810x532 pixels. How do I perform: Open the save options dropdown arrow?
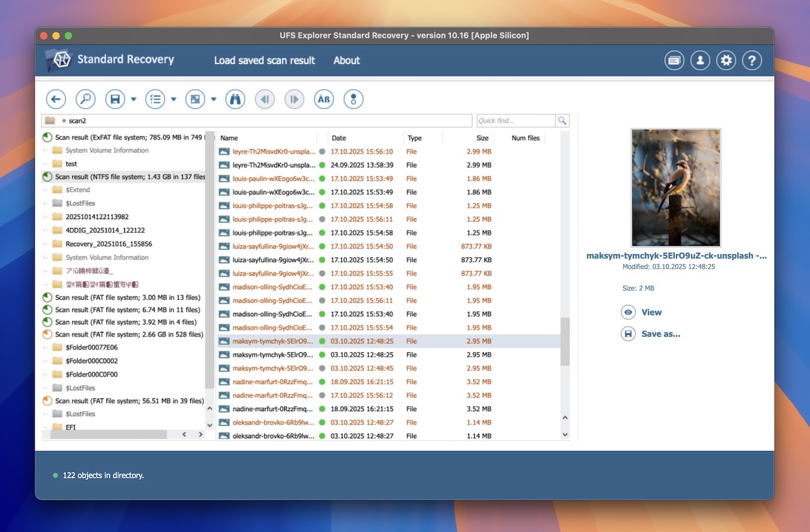click(x=134, y=99)
